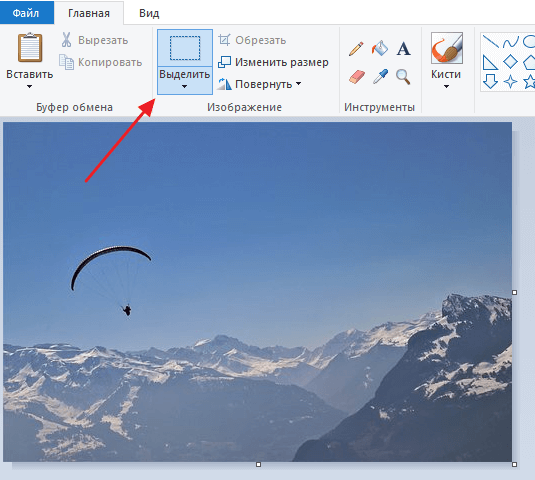Screen dimensions: 535x480
Task: Choose the right triangle shape
Action: pyautogui.click(x=490, y=62)
